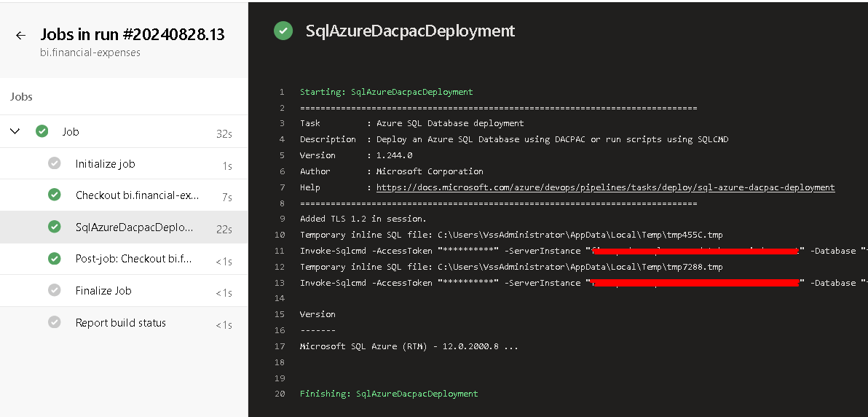868x417 pixels.
Task: Open the docs.microsoft.com sql-azure-dacpac-deployment help link
Action: tap(606, 187)
